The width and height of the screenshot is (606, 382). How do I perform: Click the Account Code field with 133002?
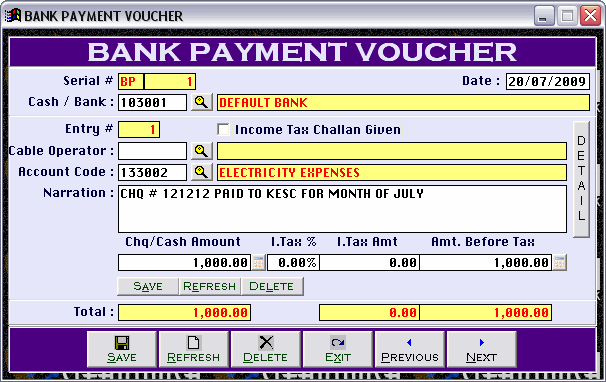click(152, 172)
